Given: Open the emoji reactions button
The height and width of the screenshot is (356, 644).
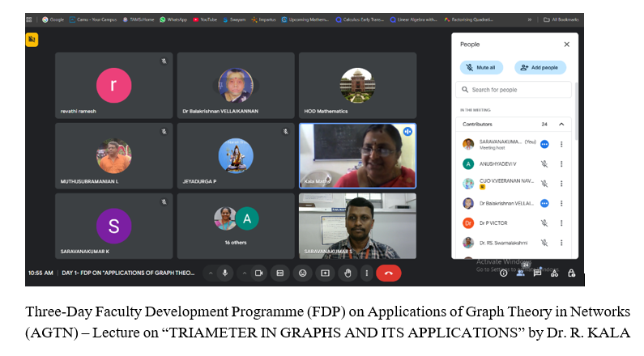Looking at the screenshot, I should [x=303, y=273].
